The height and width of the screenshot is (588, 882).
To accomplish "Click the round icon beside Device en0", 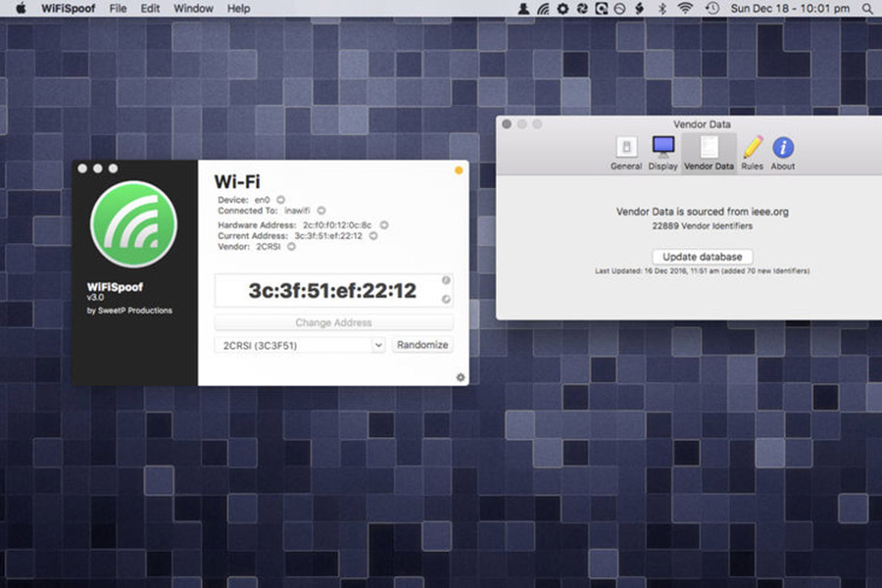I will pos(280,200).
